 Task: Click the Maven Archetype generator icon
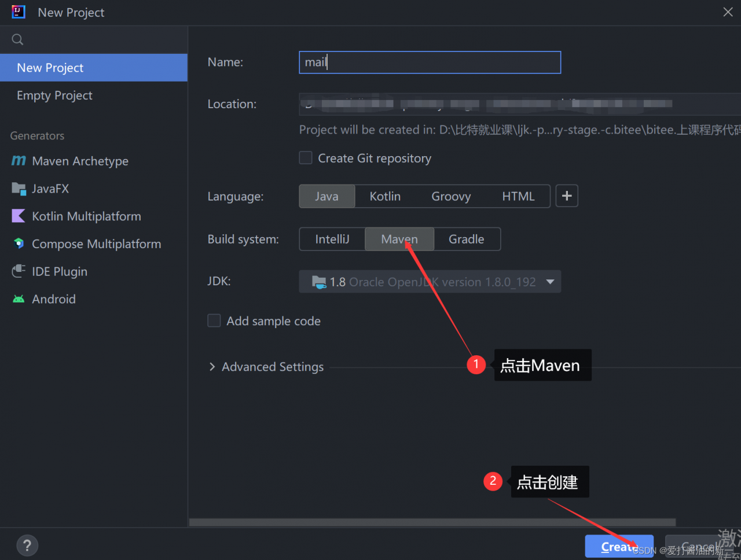pyautogui.click(x=19, y=161)
